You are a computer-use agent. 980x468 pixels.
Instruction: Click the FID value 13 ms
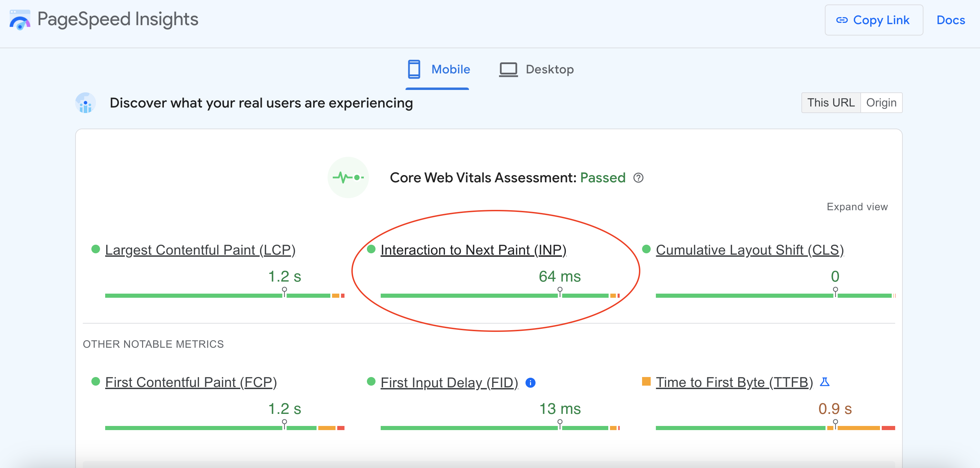tap(560, 409)
